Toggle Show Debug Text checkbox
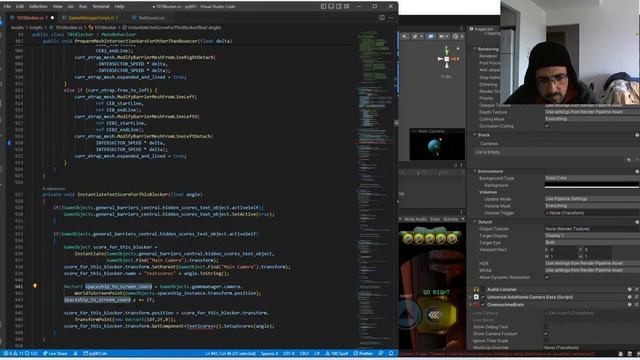 coord(546,327)
